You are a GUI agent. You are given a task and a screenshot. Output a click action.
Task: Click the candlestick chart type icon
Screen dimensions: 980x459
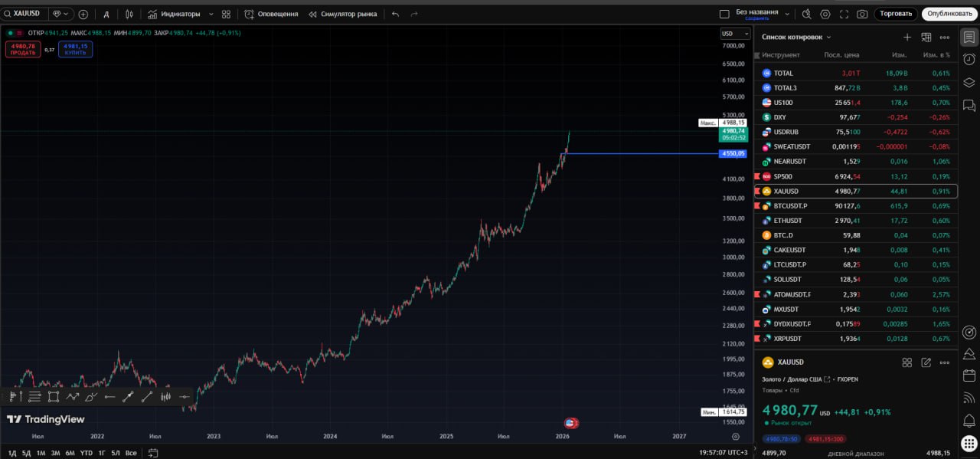(129, 14)
